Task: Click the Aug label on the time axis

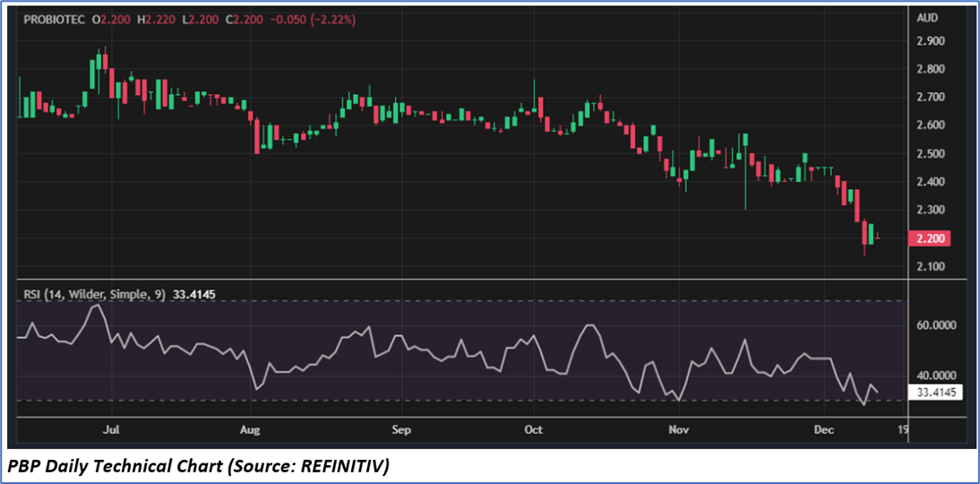Action: 251,429
